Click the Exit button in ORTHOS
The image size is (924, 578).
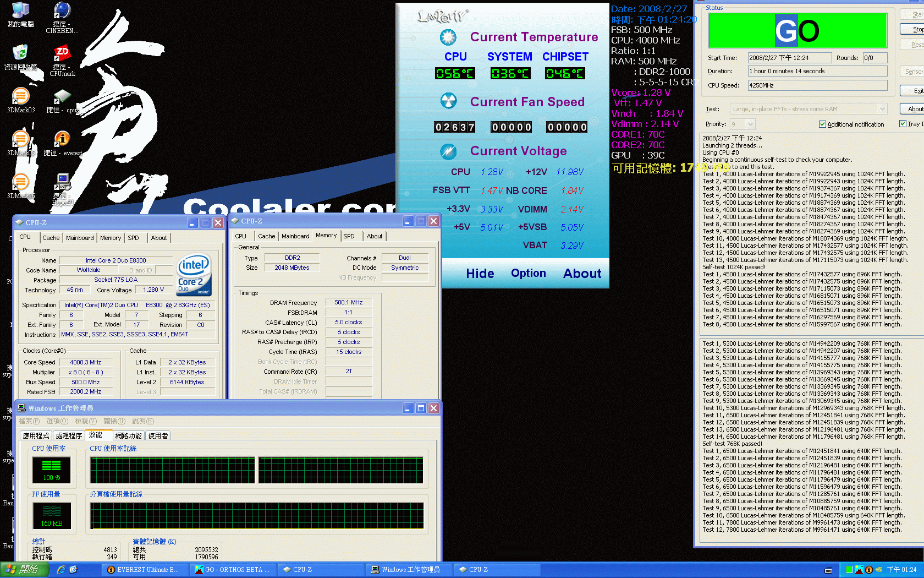pos(913,91)
